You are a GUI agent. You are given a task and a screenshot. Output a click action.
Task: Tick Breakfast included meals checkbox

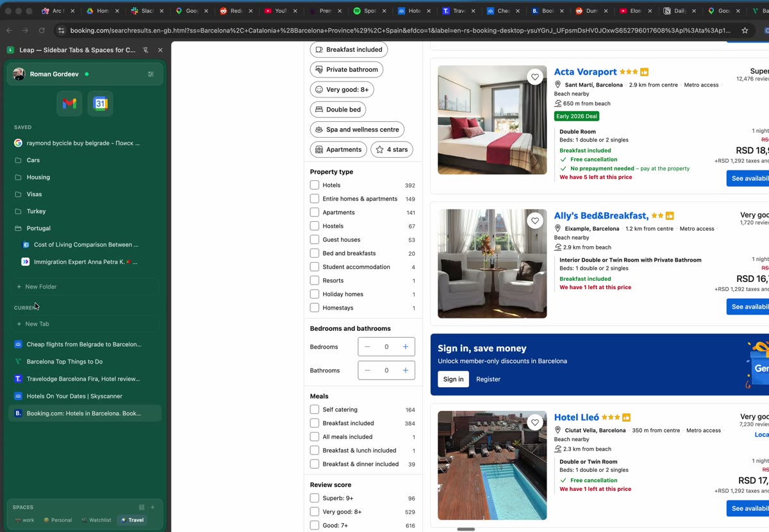tap(315, 423)
